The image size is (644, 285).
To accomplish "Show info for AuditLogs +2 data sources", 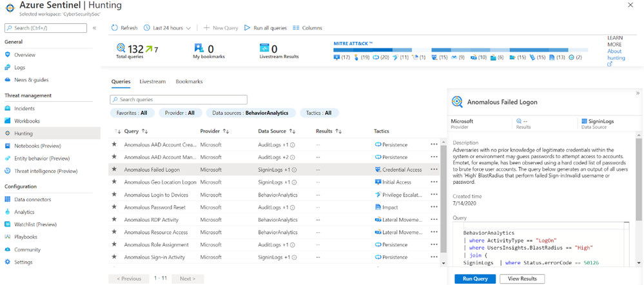I will click(294, 157).
